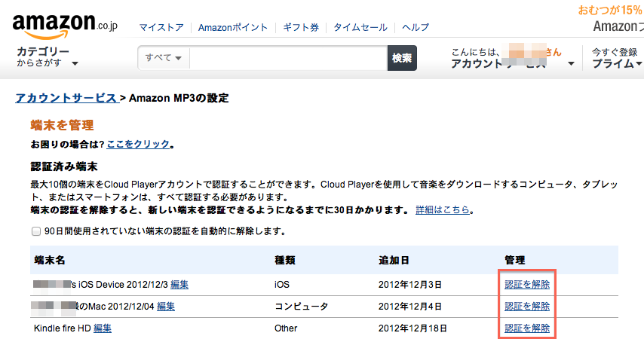Click the 種類 column header

[285, 260]
